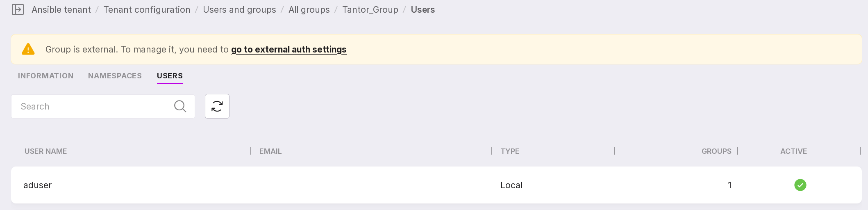
Task: Sort by Active column header
Action: (793, 151)
